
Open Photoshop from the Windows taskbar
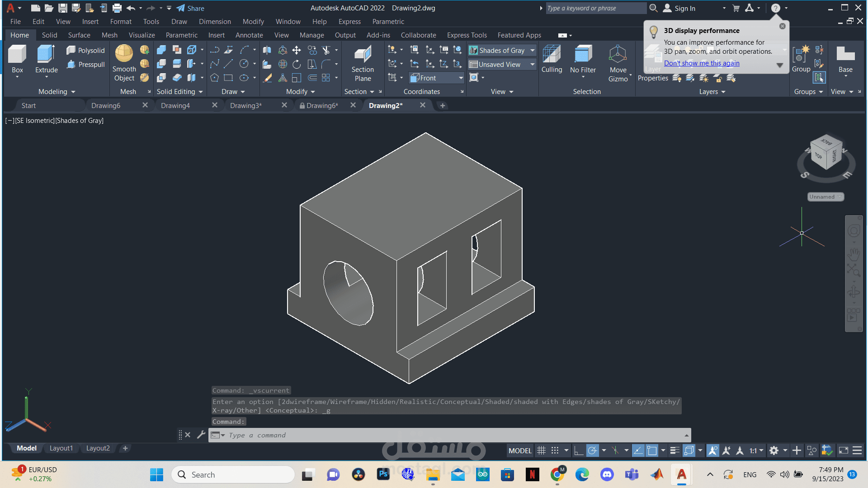tap(383, 474)
